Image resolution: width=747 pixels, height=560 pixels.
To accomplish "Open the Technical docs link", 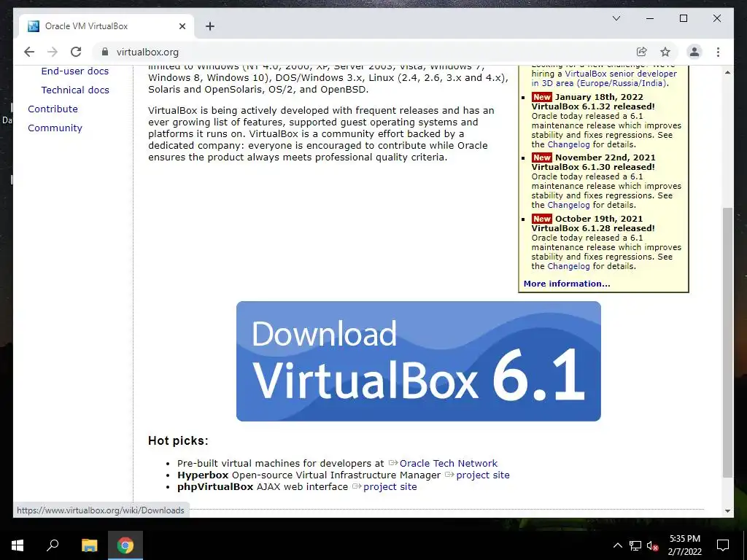I will [75, 90].
